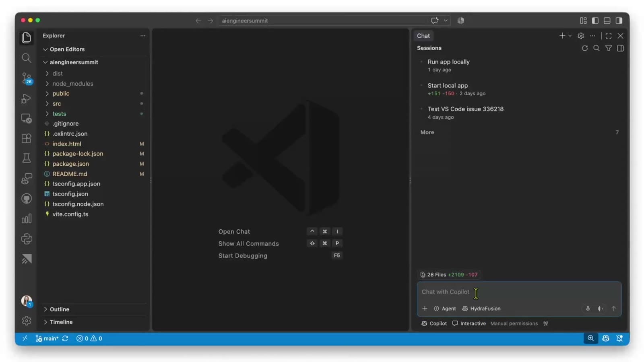Customize layout icon in title bar

[x=583, y=21]
